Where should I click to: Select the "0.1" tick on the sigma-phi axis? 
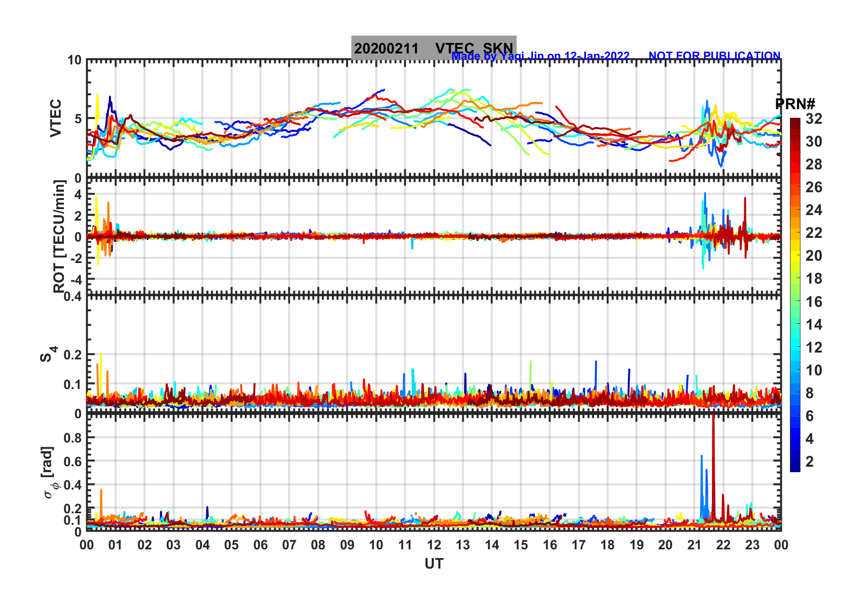coord(73,520)
